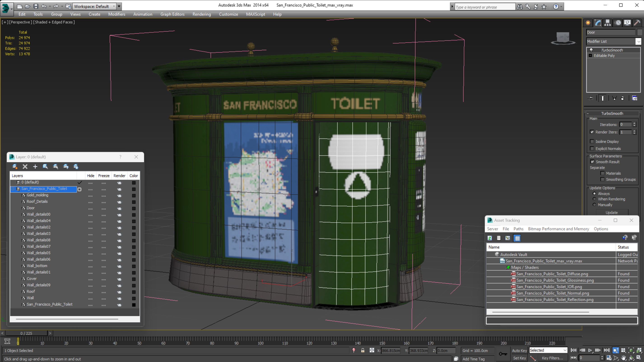Image resolution: width=644 pixels, height=362 pixels.
Task: Expand Editable Poly plus in modifier stack
Action: click(x=590, y=55)
